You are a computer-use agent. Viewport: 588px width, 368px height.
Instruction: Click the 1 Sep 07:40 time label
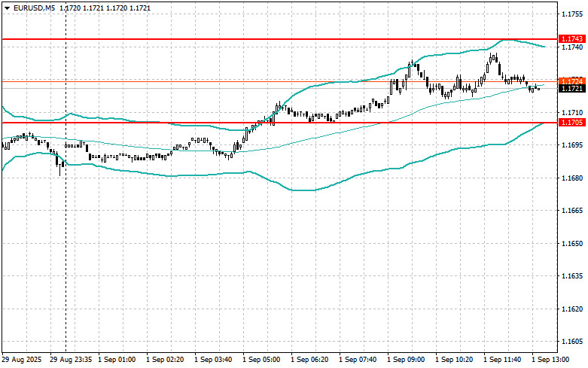(358, 360)
